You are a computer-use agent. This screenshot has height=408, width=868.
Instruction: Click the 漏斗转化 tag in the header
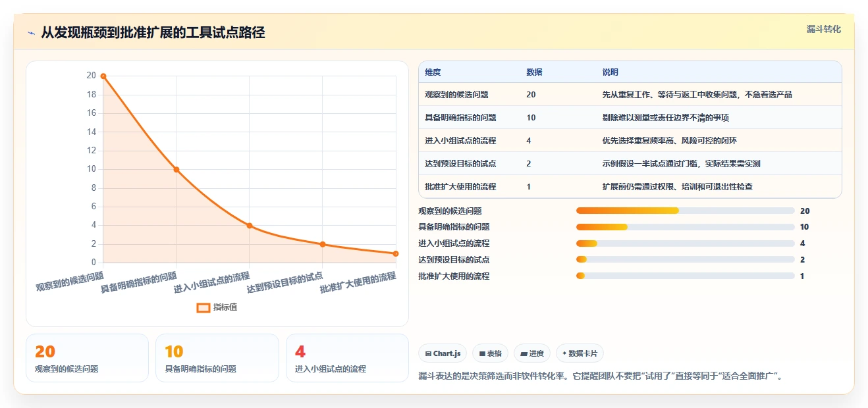point(823,29)
